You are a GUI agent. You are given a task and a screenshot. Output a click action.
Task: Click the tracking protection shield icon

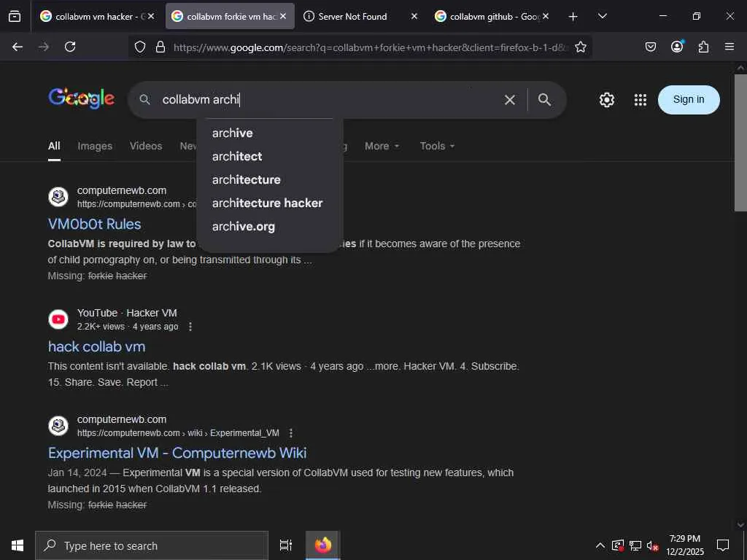(x=139, y=47)
